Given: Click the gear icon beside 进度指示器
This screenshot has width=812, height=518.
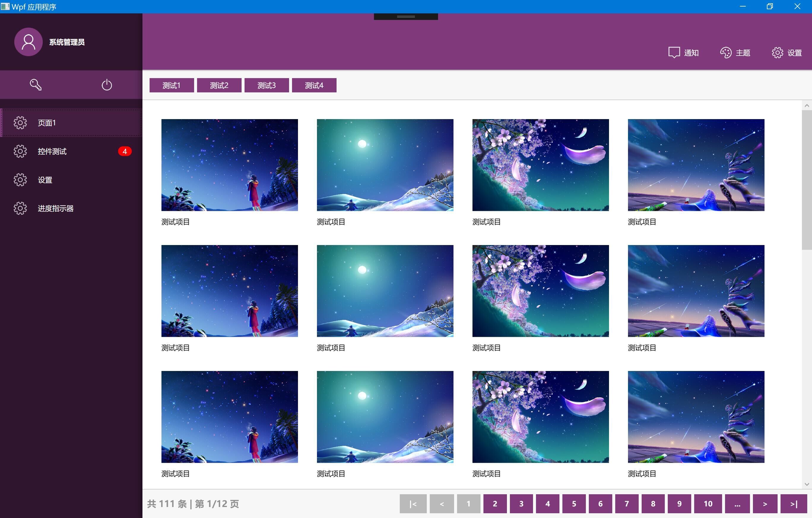Looking at the screenshot, I should coord(20,208).
